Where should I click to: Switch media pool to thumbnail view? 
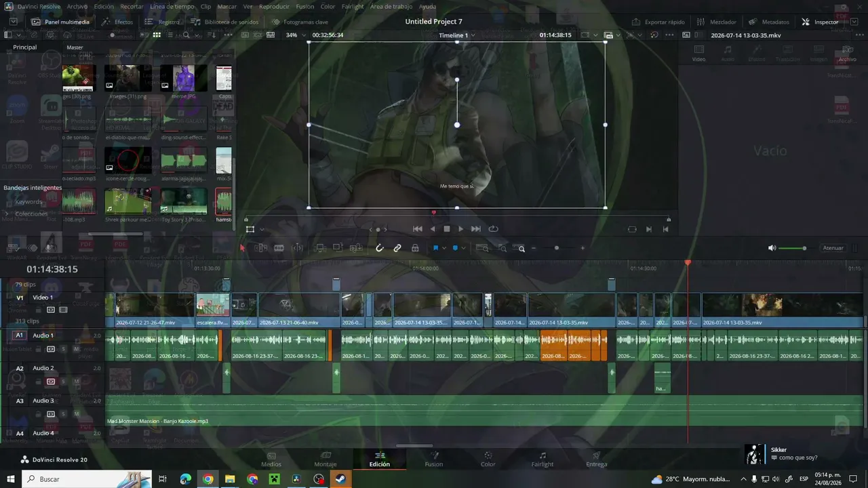point(157,35)
